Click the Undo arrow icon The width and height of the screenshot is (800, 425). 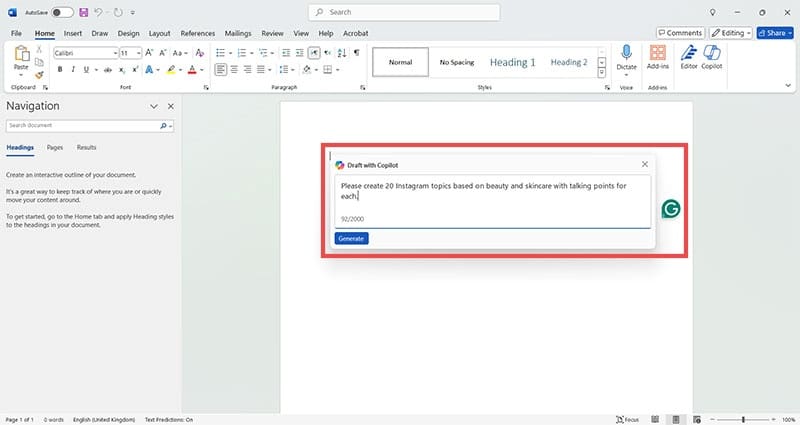click(x=98, y=12)
